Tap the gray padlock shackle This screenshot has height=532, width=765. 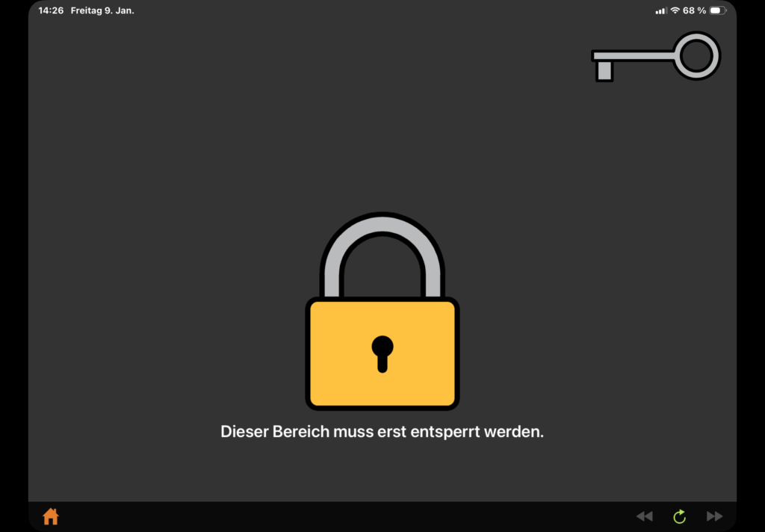[x=382, y=254]
